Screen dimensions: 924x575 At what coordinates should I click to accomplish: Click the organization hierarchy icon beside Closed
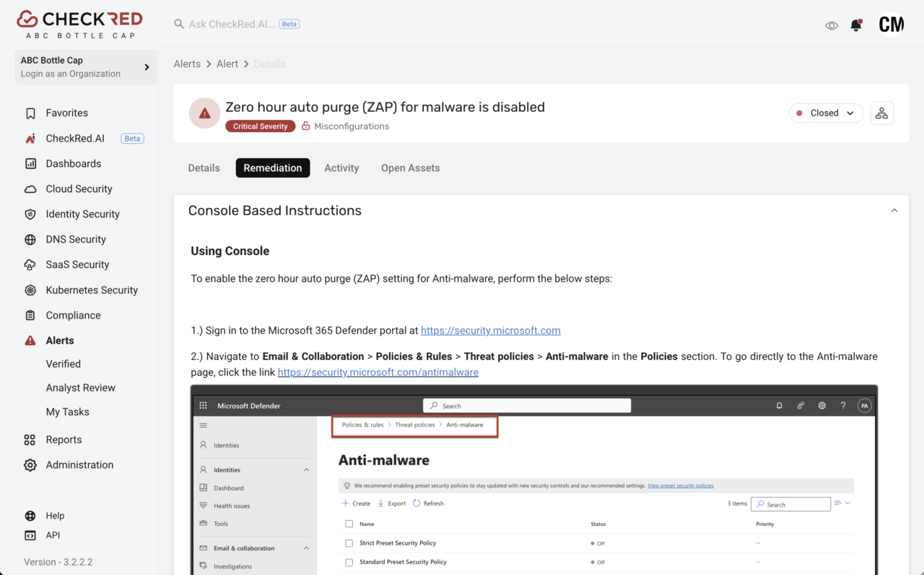point(882,113)
